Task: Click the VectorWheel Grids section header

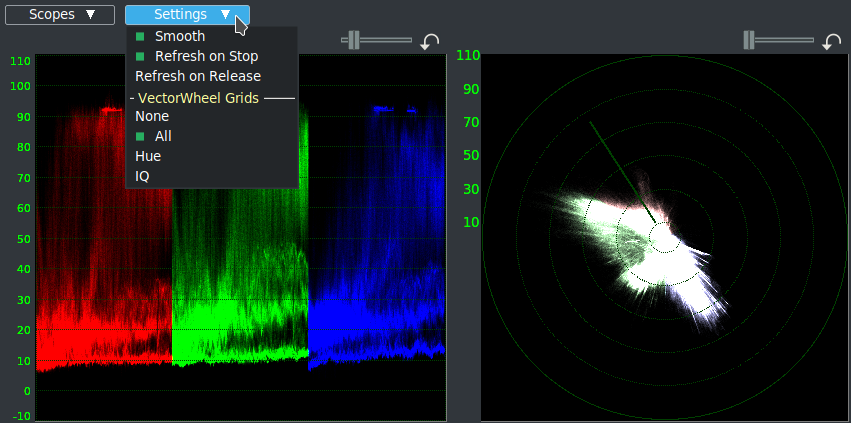Action: click(198, 98)
